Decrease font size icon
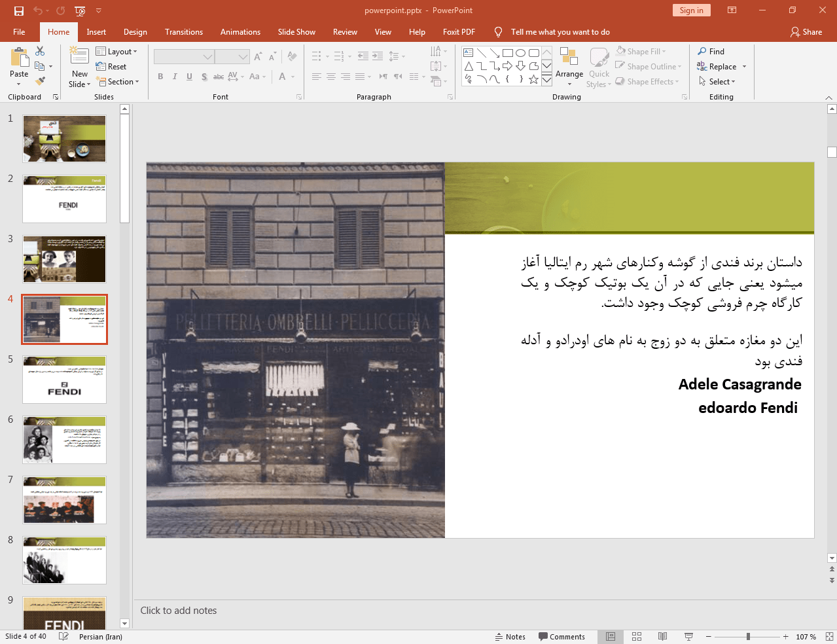The image size is (837, 644). click(x=272, y=57)
